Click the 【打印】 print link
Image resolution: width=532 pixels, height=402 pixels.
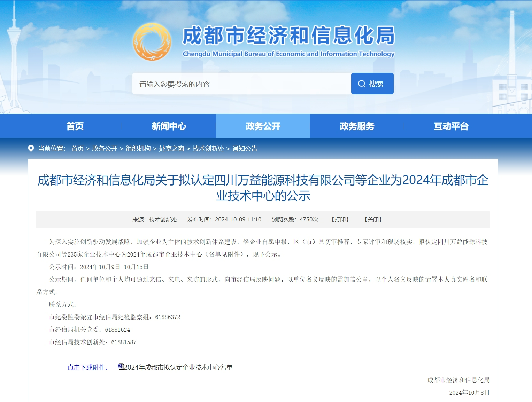point(340,220)
